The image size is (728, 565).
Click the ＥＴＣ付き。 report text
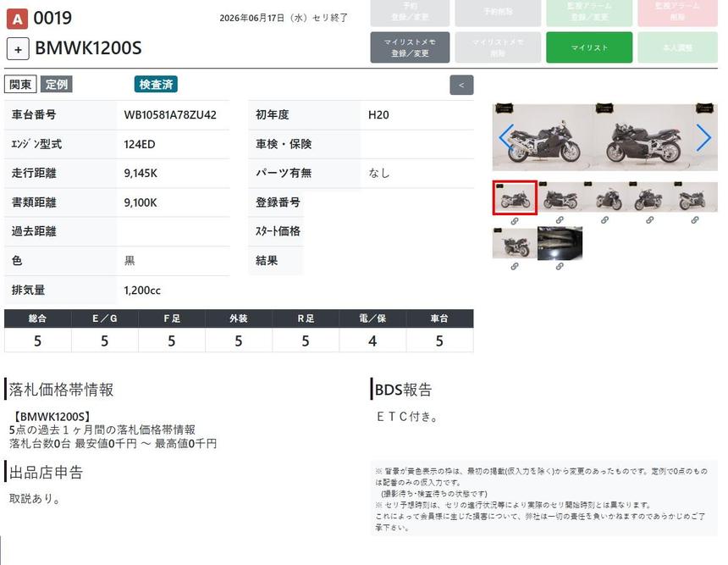407,417
